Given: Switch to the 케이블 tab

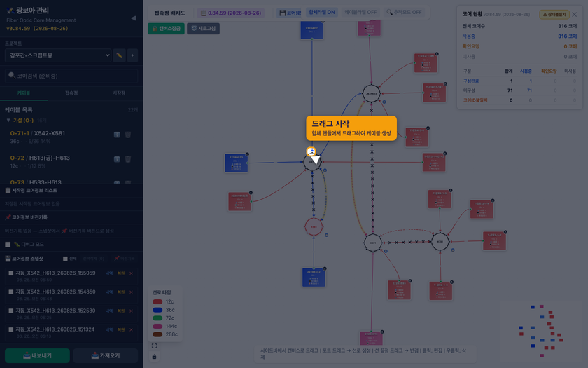Looking at the screenshot, I should [x=24, y=93].
